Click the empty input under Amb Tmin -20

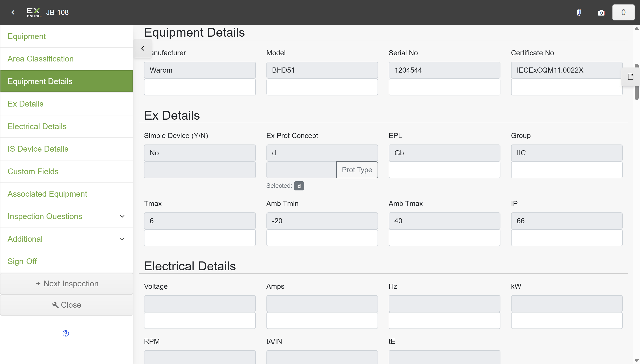coord(322,238)
